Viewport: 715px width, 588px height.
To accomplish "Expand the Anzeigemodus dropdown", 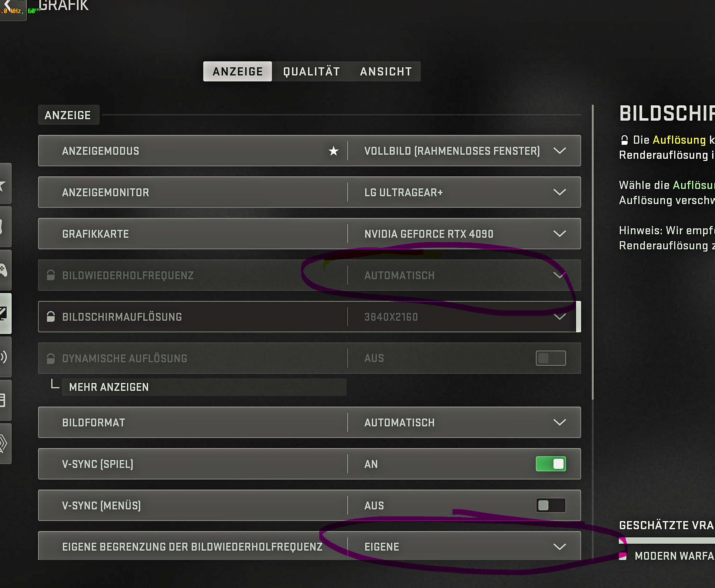I will click(559, 151).
